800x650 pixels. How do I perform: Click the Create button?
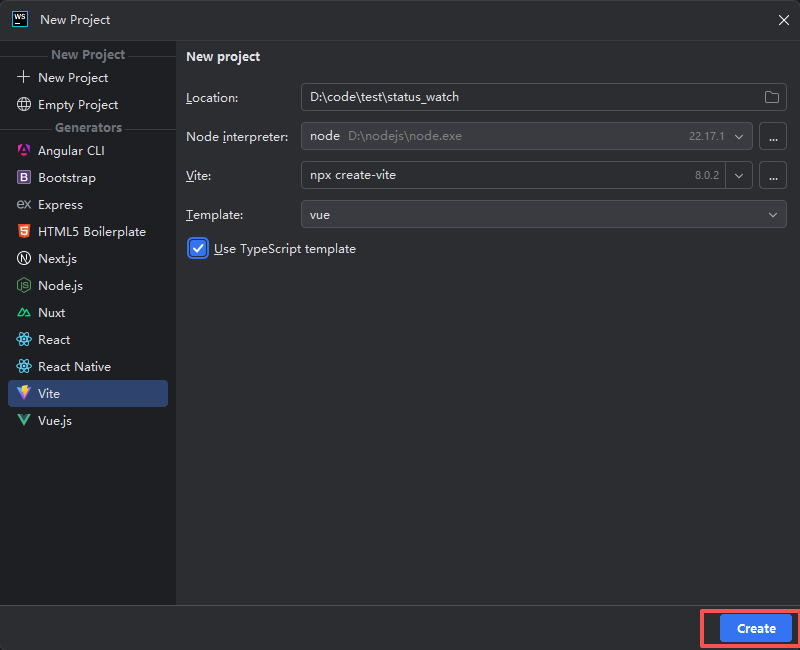pos(756,628)
